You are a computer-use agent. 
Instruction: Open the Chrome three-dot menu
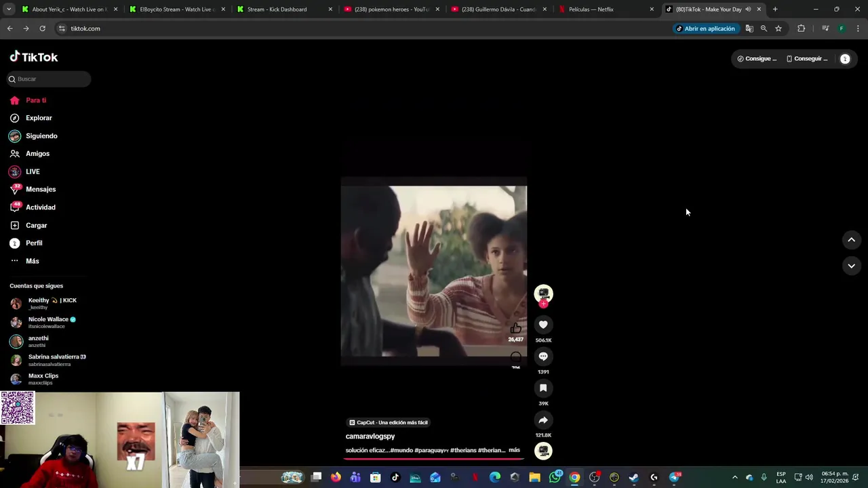pyautogui.click(x=858, y=28)
